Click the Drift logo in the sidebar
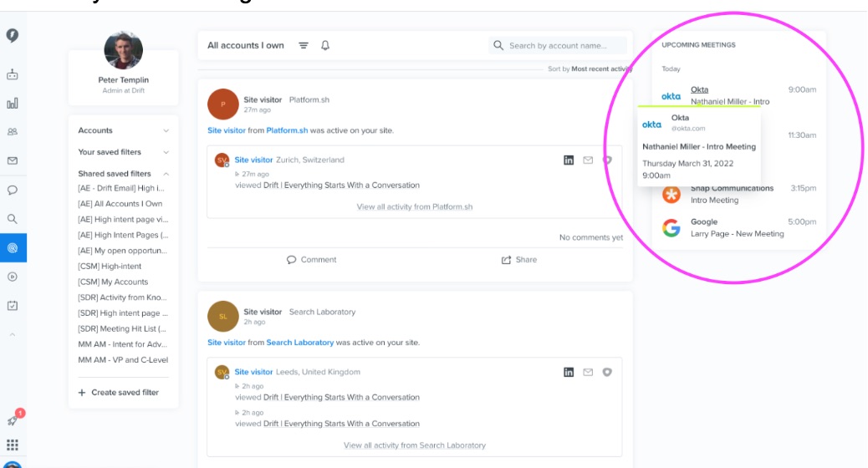 pos(13,35)
